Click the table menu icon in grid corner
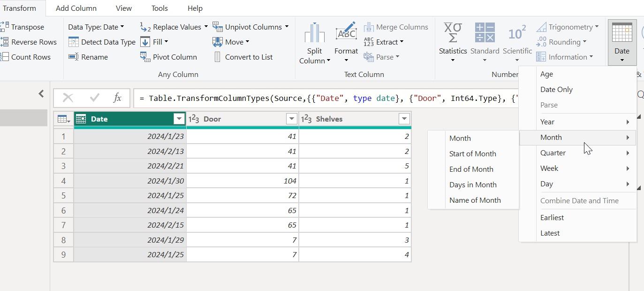Viewport: 644px width, 291px height. click(64, 119)
